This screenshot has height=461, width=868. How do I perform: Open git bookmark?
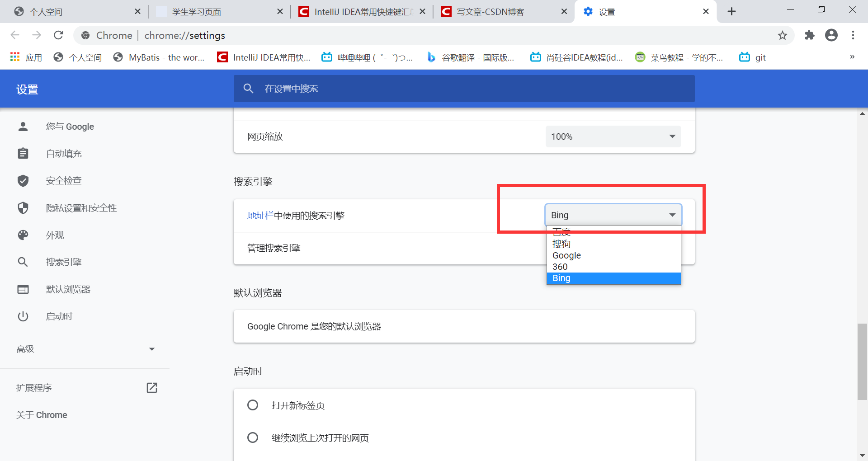pyautogui.click(x=752, y=57)
